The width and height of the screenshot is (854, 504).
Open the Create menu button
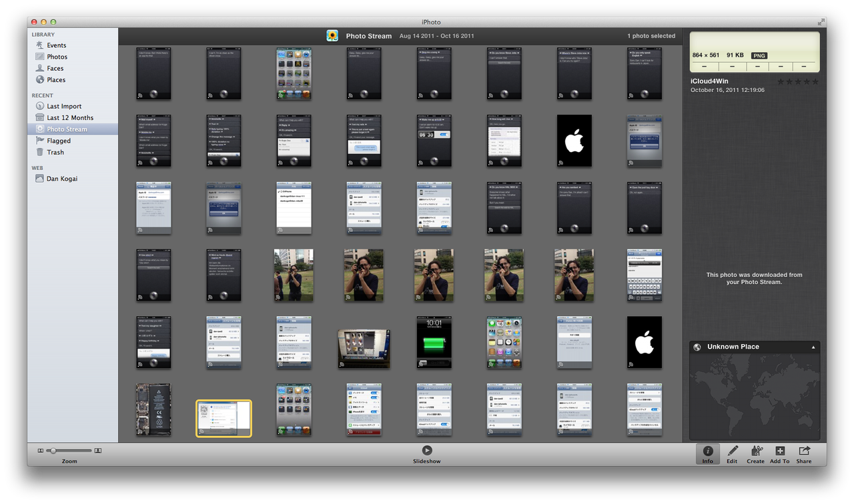point(756,454)
